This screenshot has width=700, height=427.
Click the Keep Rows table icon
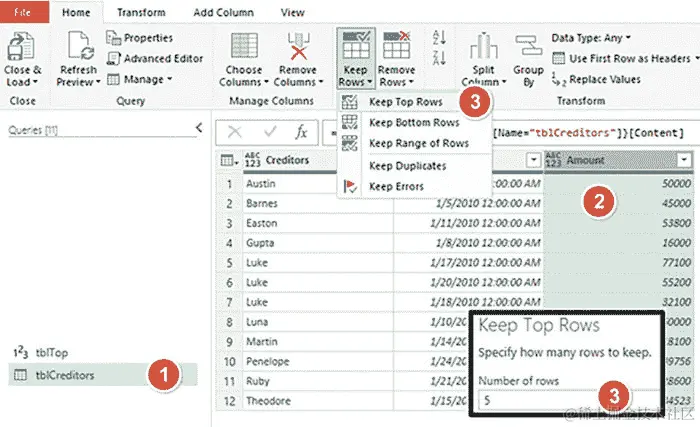point(356,46)
